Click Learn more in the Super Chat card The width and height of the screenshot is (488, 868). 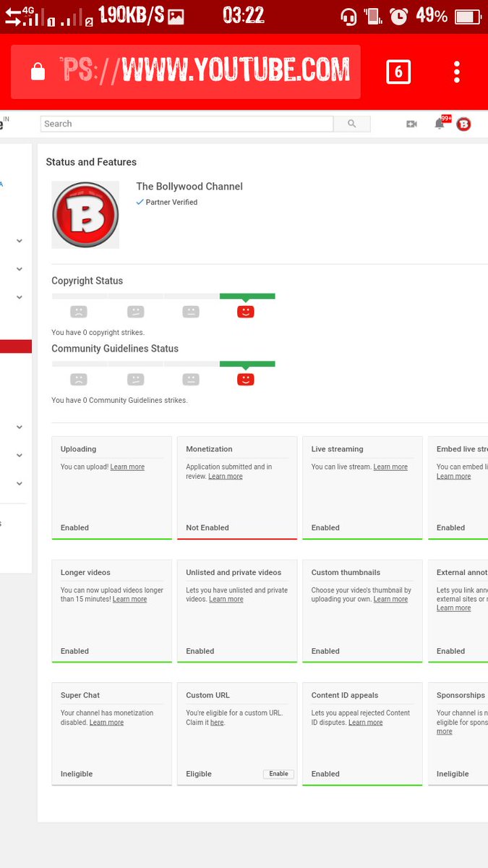pyautogui.click(x=106, y=723)
